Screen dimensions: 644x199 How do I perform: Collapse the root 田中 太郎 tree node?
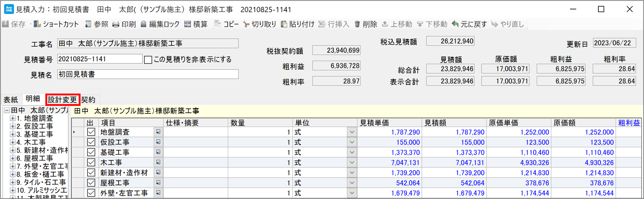tap(7, 110)
